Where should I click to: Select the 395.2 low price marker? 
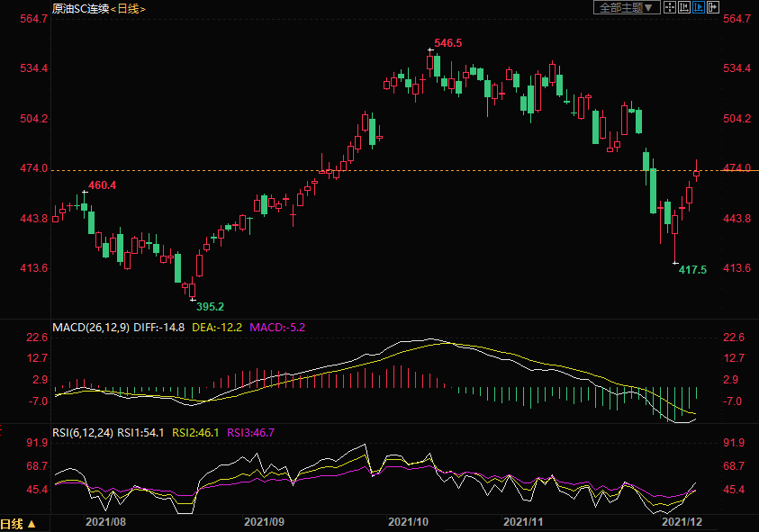[210, 306]
